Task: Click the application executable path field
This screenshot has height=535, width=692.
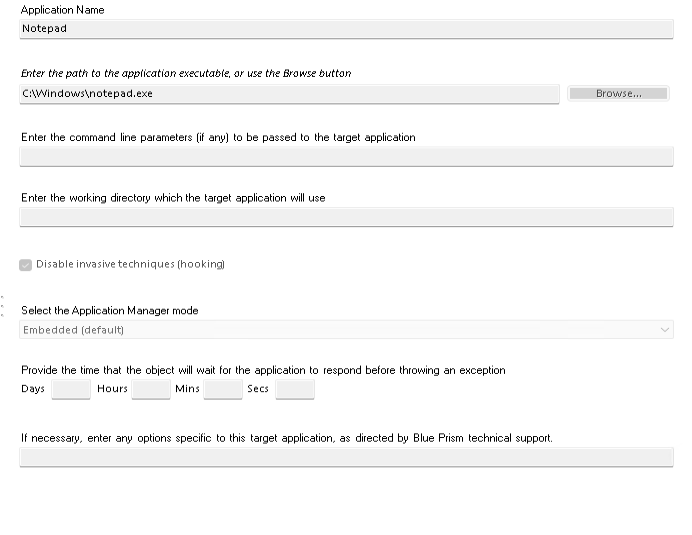Action: [x=289, y=93]
